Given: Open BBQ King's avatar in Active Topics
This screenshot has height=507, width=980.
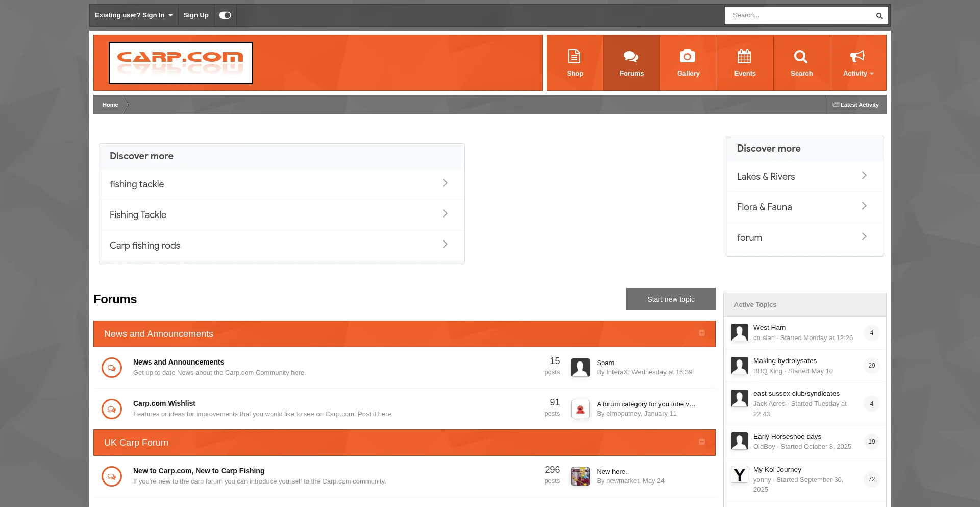Looking at the screenshot, I should [x=740, y=366].
